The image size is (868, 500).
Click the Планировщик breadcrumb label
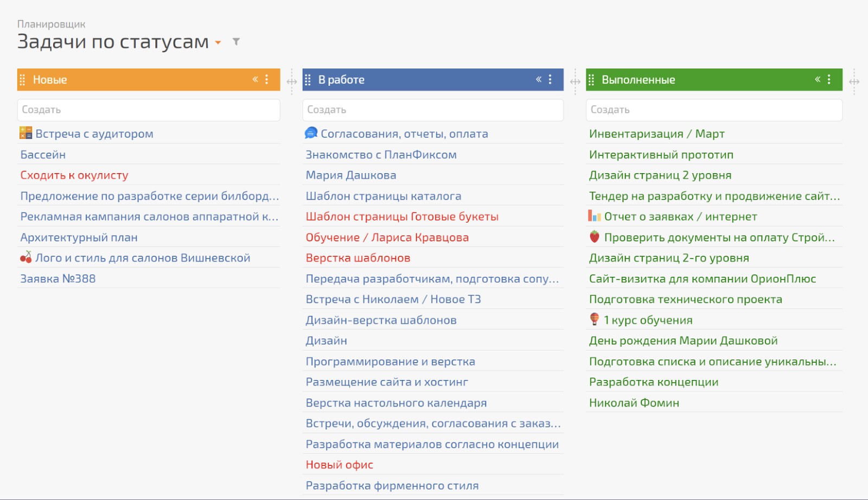[x=51, y=24]
